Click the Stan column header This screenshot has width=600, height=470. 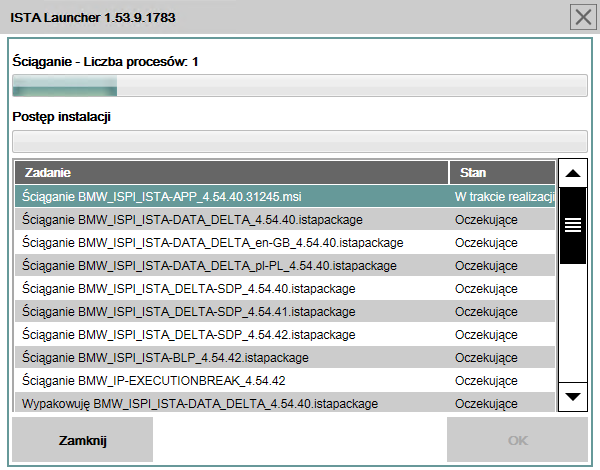(x=502, y=173)
